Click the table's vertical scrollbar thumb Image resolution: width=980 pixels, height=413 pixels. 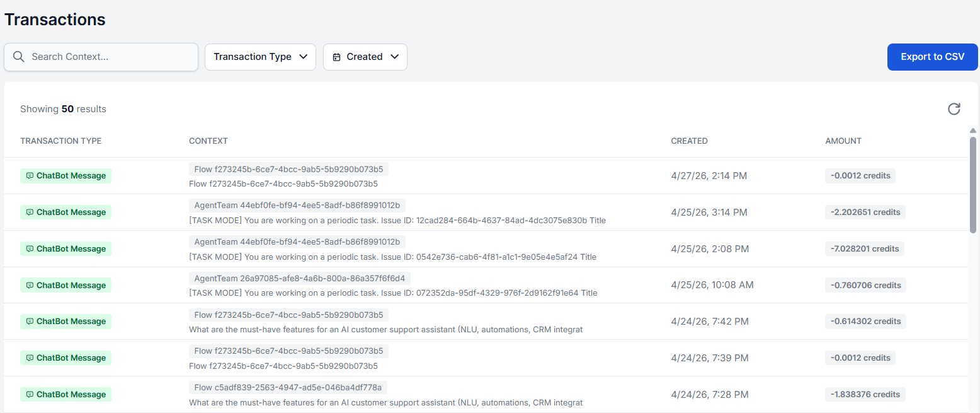pyautogui.click(x=972, y=185)
